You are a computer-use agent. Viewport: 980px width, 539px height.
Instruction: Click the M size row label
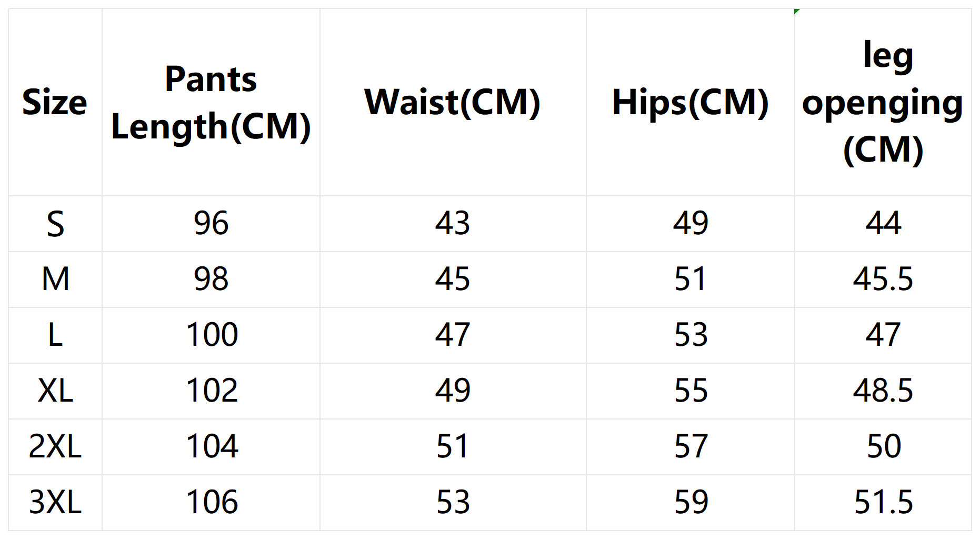click(x=55, y=280)
